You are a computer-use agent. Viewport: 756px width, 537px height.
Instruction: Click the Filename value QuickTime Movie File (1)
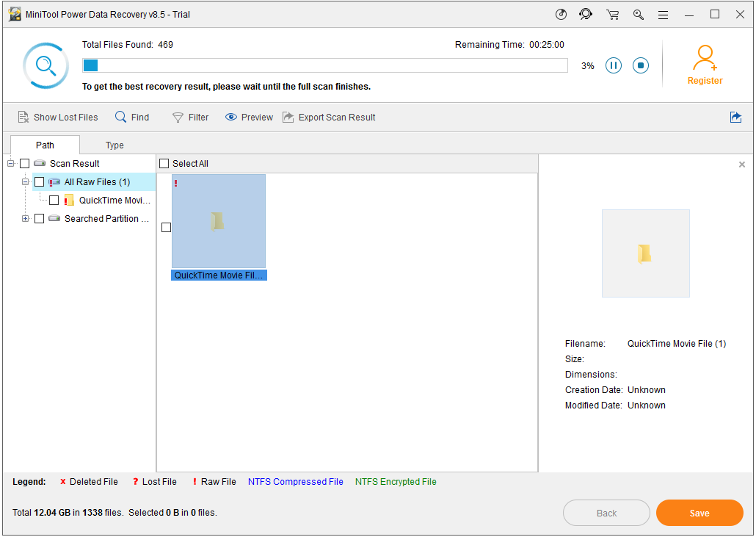click(677, 344)
